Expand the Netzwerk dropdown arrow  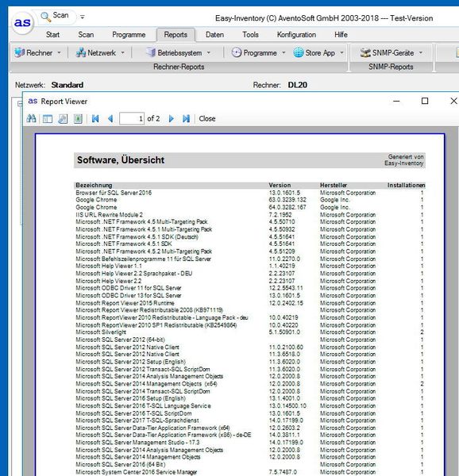pos(123,53)
